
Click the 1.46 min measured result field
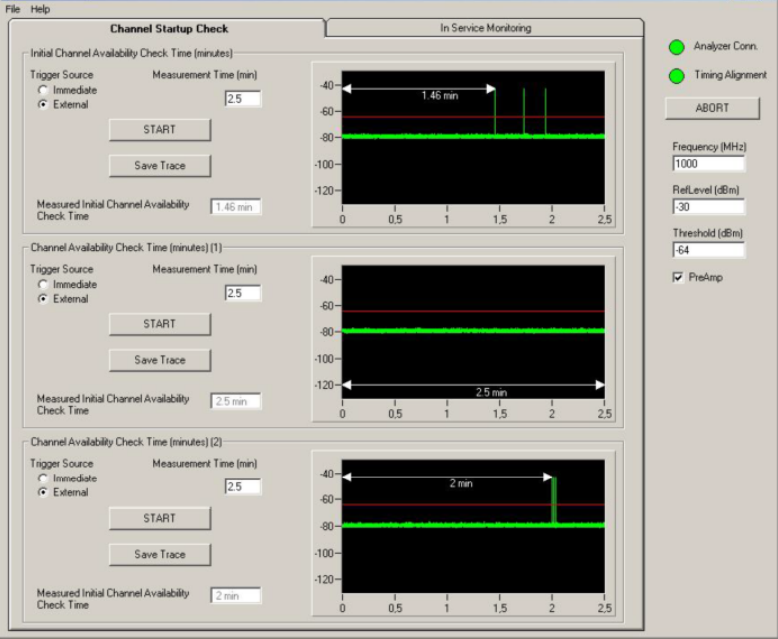pos(236,207)
